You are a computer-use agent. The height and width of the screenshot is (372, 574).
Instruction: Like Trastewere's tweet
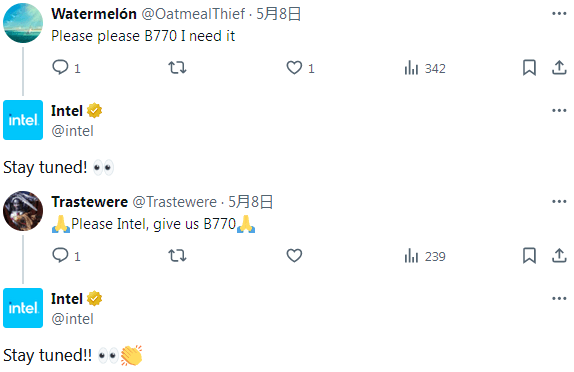294,256
